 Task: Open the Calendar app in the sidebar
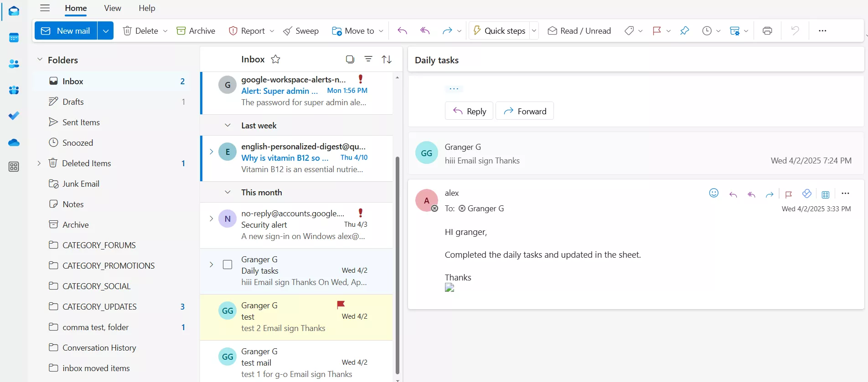coord(14,38)
